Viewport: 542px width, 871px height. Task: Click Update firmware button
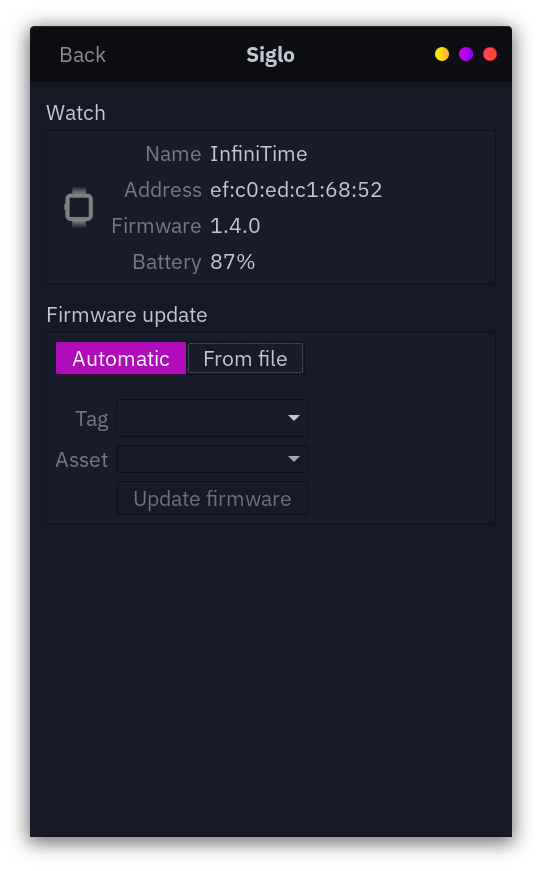(x=212, y=498)
